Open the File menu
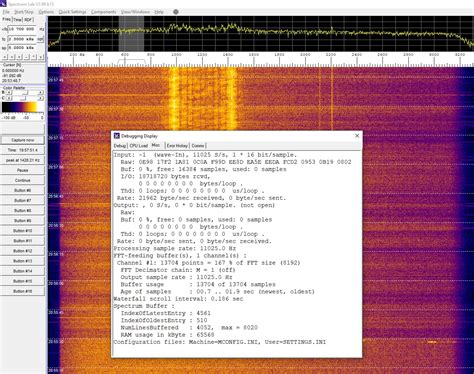Screen dimensions: 474x374 pyautogui.click(x=6, y=12)
